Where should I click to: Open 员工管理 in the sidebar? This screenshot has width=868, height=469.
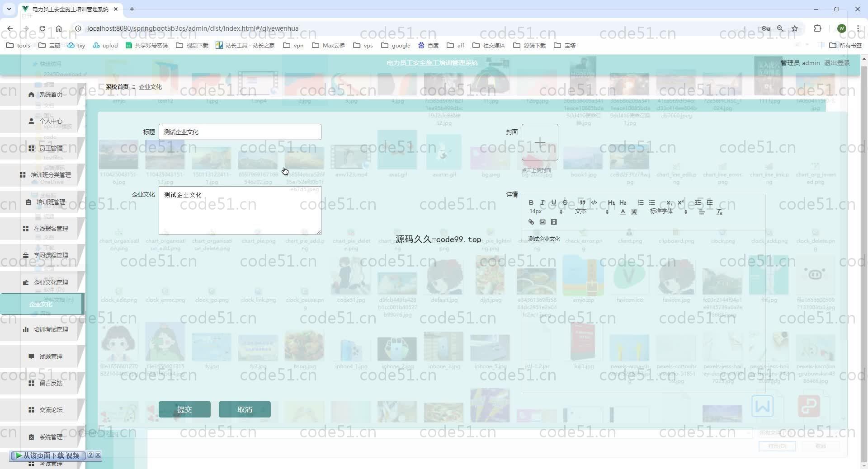click(x=42, y=148)
